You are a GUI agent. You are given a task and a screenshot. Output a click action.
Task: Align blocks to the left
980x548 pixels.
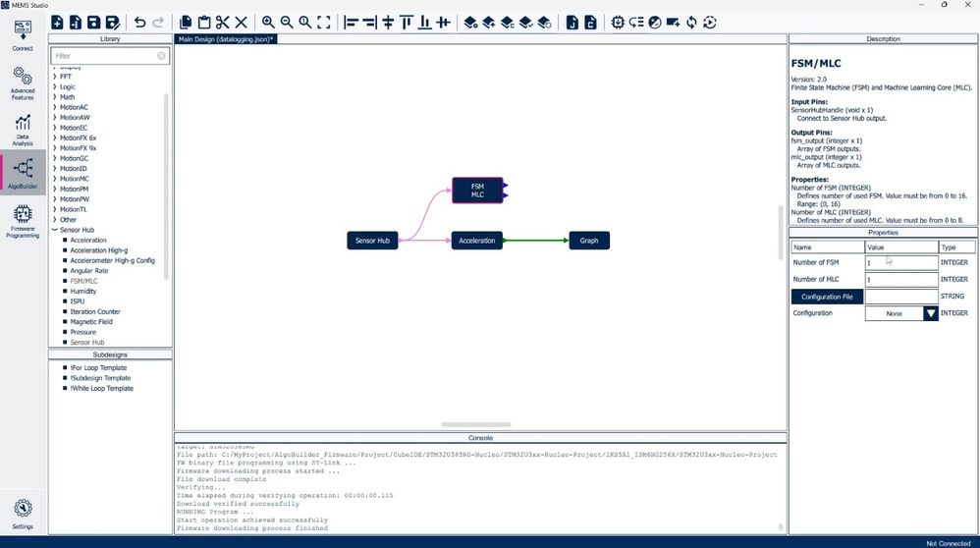pos(352,23)
